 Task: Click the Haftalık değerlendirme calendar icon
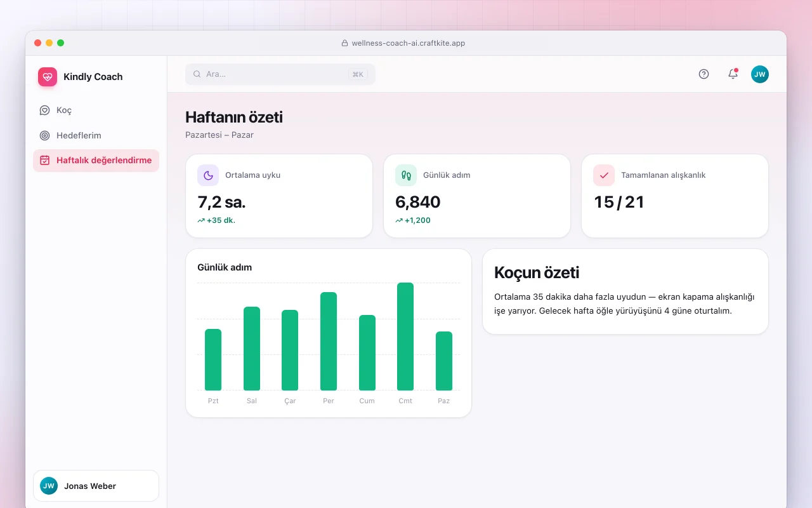[x=44, y=161]
